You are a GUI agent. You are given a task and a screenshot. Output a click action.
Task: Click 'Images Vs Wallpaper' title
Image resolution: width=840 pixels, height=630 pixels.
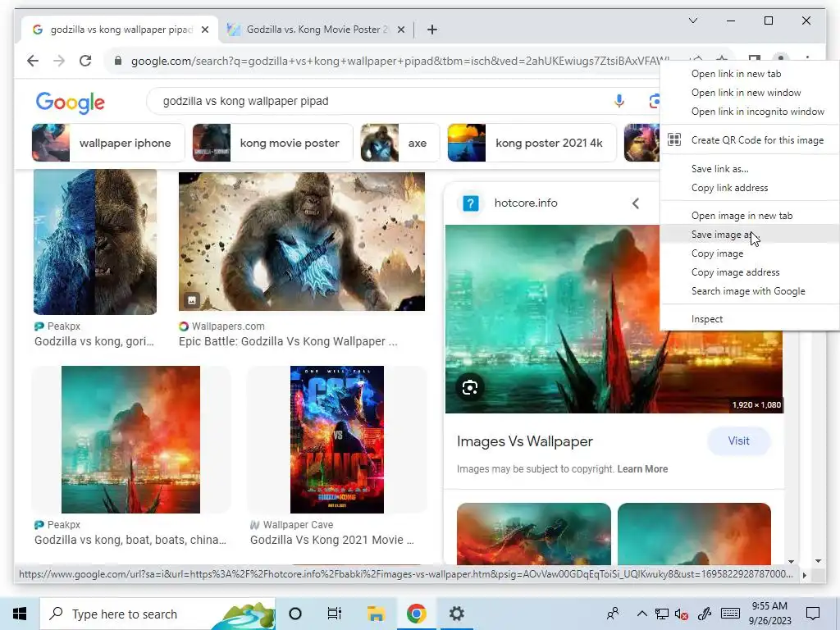coord(524,441)
